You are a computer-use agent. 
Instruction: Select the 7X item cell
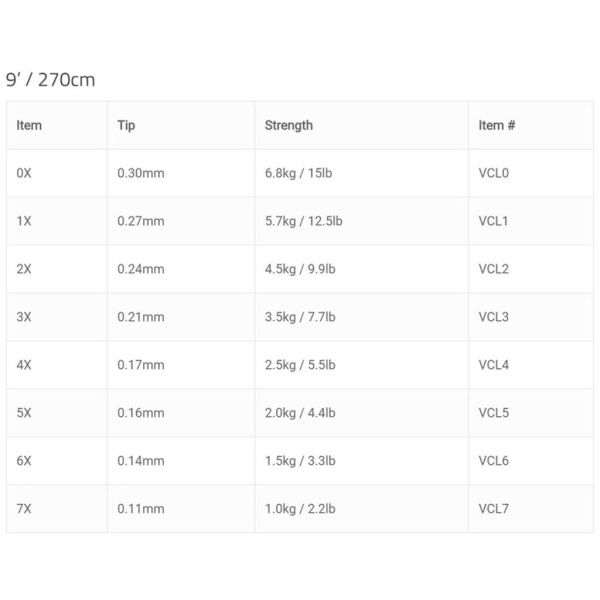(25, 509)
